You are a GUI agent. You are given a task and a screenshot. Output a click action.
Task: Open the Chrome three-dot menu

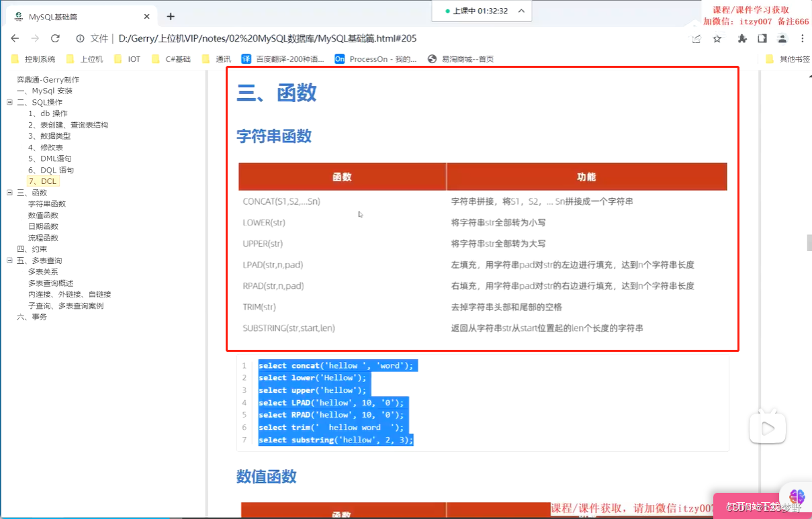[803, 39]
